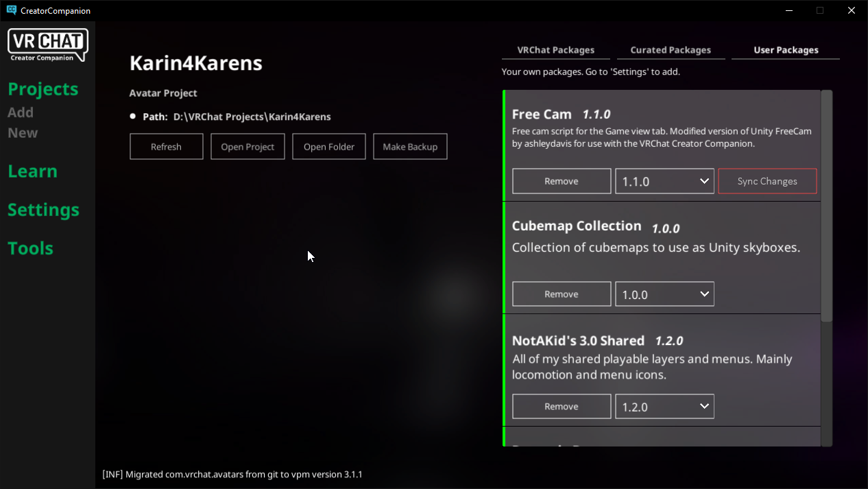This screenshot has width=868, height=489.
Task: Go to Settings in the sidebar
Action: (43, 210)
